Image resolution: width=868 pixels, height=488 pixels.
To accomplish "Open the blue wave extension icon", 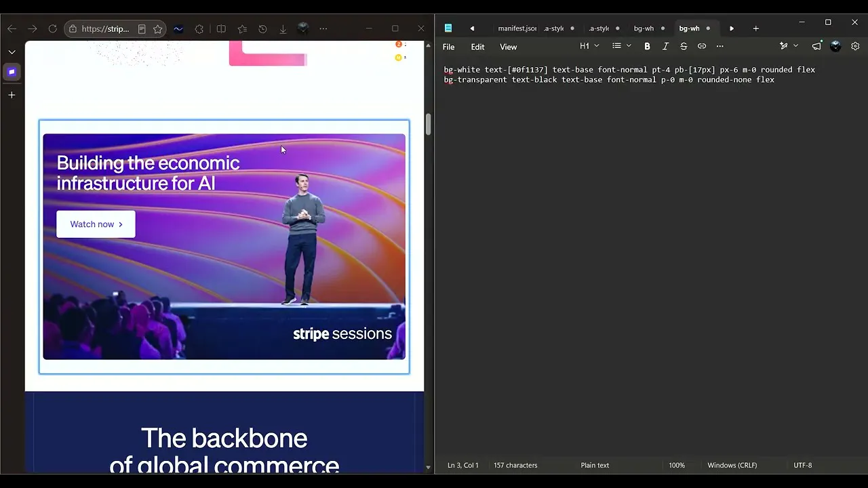I will click(x=178, y=29).
